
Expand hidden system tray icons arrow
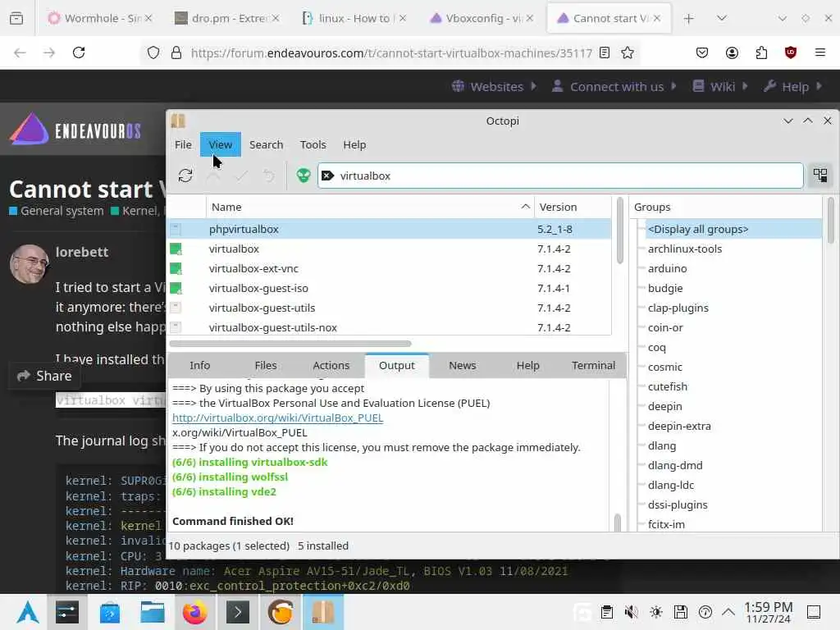point(728,612)
